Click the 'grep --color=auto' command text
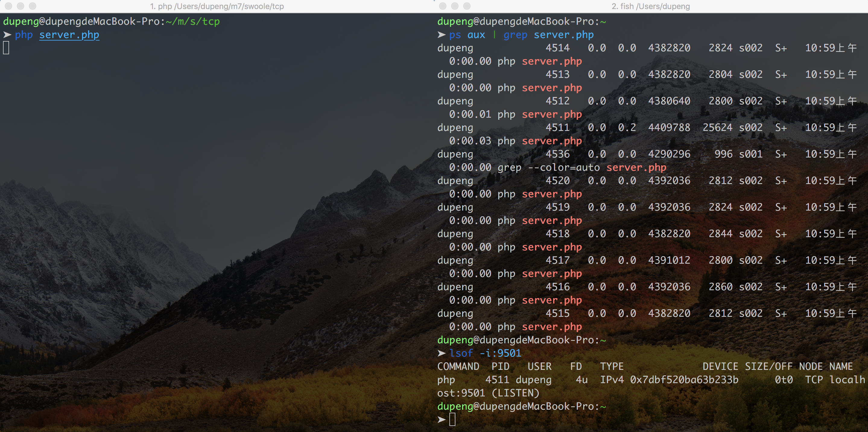This screenshot has width=868, height=432. pos(549,167)
